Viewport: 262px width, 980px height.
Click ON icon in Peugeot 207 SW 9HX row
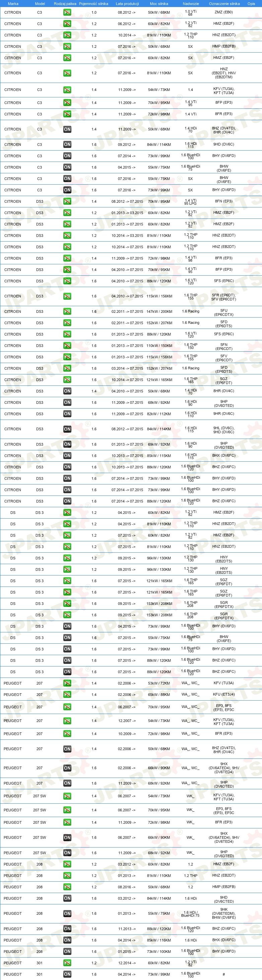[x=67, y=838]
